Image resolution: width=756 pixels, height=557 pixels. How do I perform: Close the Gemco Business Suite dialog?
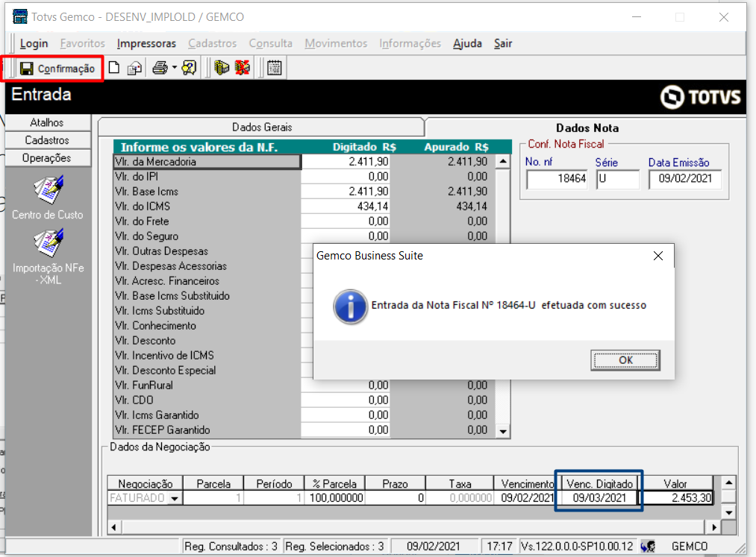(x=658, y=256)
